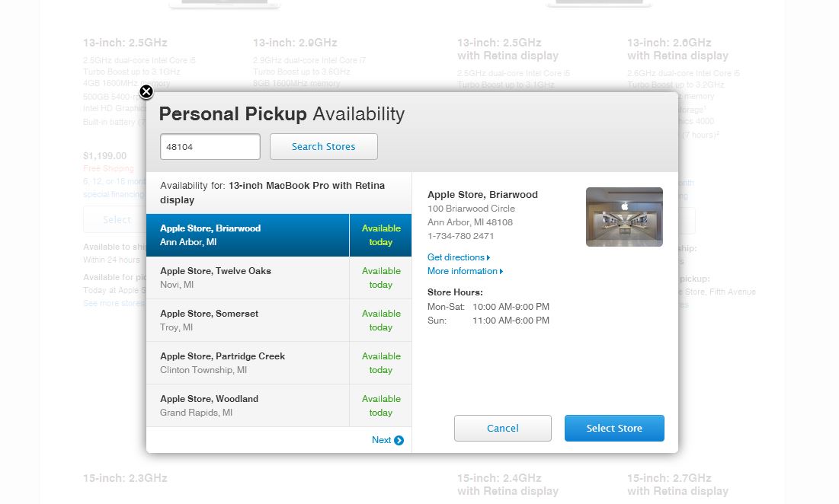Select Apple Store, Briarwood in the list
Viewport: 839px width, 504px height.
pyautogui.click(x=248, y=235)
